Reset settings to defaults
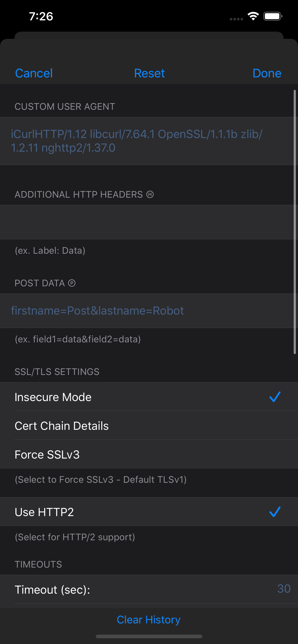This screenshot has width=298, height=644. (149, 73)
